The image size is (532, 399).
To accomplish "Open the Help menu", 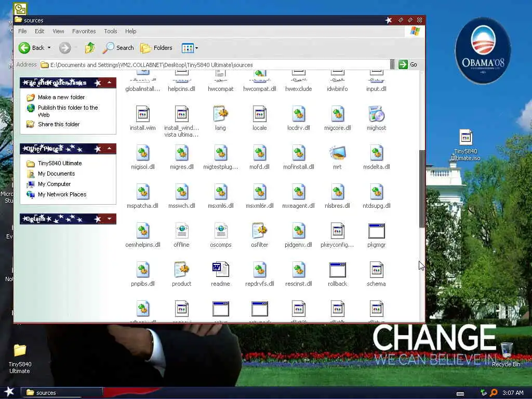I will point(130,31).
